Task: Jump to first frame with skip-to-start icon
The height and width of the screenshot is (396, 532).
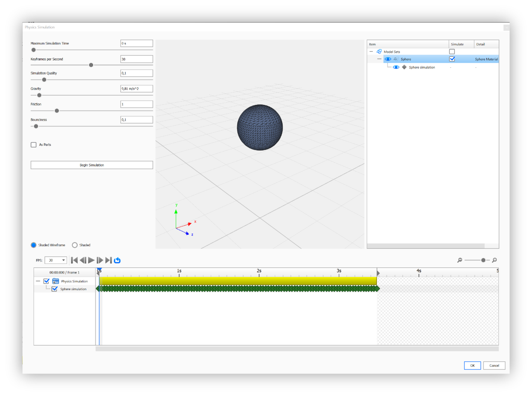Action: click(74, 260)
